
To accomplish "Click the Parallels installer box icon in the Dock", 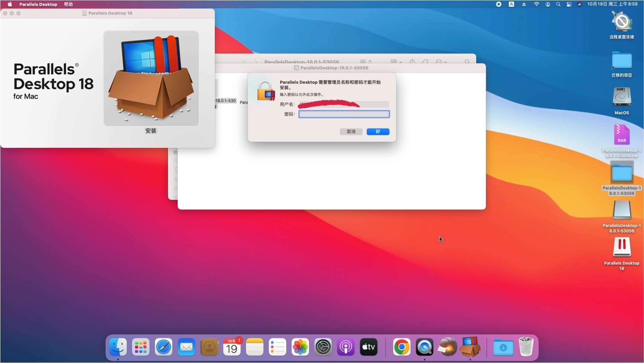I will point(470,347).
